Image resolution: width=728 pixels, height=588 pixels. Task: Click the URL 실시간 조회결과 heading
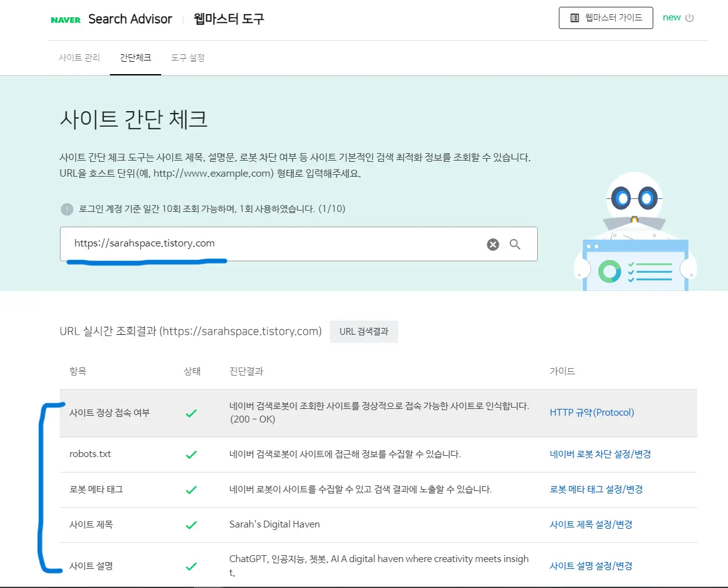(190, 331)
